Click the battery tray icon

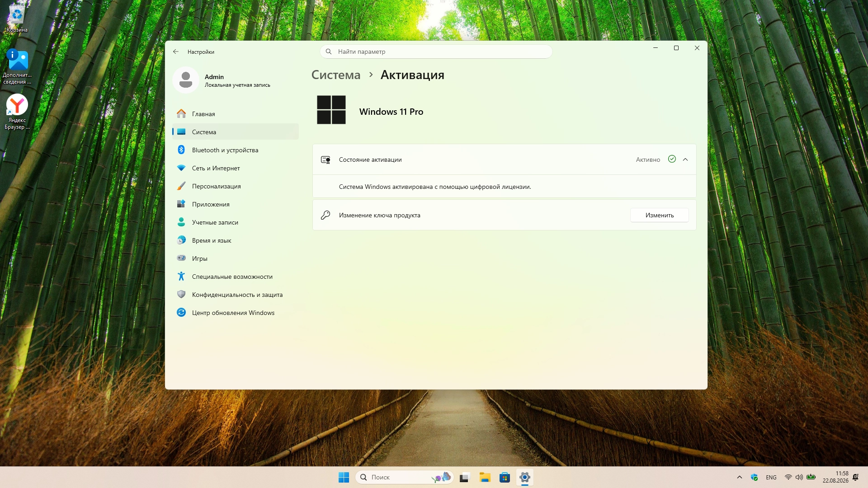point(811,477)
